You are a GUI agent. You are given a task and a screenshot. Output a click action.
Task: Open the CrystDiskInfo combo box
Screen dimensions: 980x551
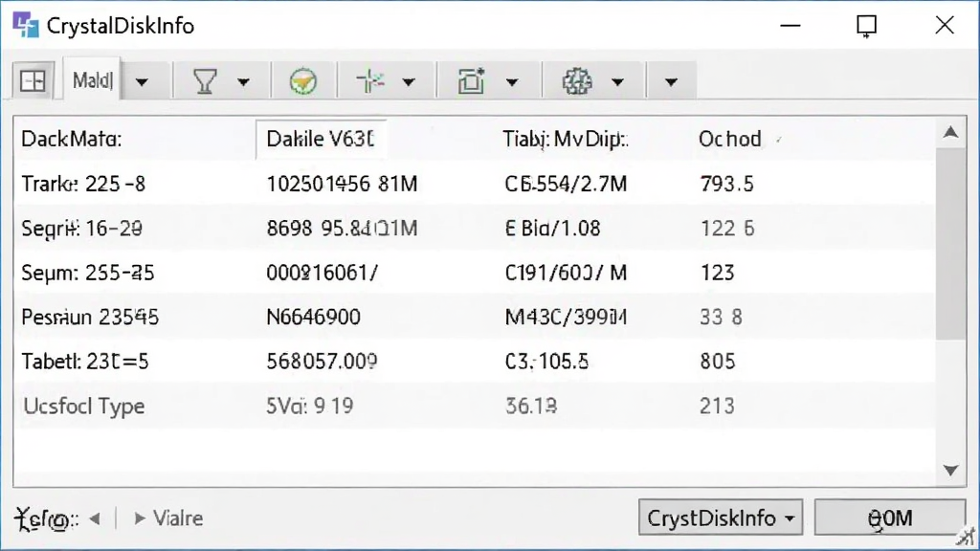coord(721,518)
